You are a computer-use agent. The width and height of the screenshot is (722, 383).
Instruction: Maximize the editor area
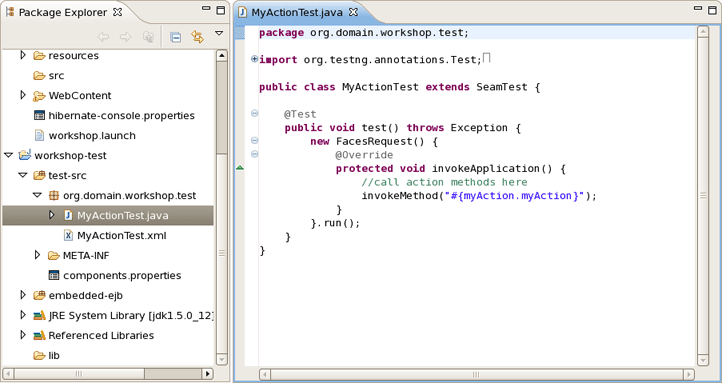click(x=713, y=10)
